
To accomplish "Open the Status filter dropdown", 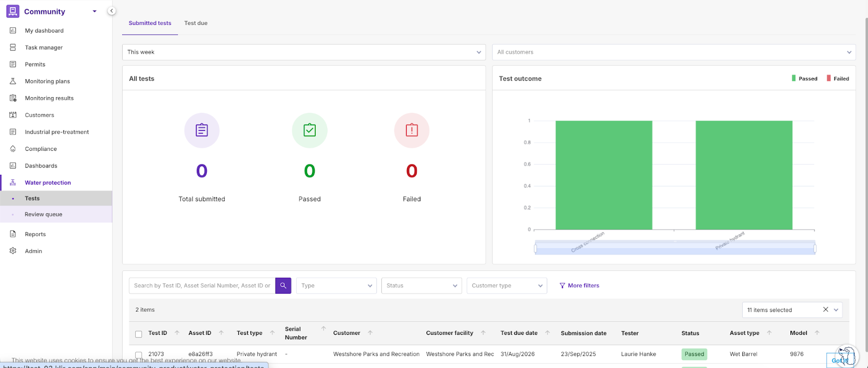I will (x=422, y=285).
